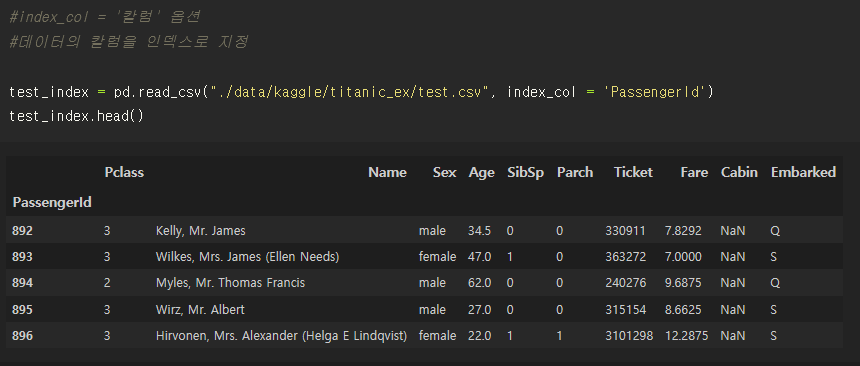Click ticket number 315154
The height and width of the screenshot is (366, 860).
click(x=625, y=310)
